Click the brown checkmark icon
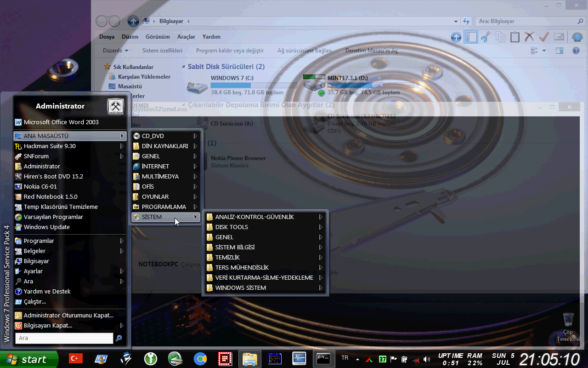Image resolution: width=588 pixels, height=368 pixels. pos(544,37)
